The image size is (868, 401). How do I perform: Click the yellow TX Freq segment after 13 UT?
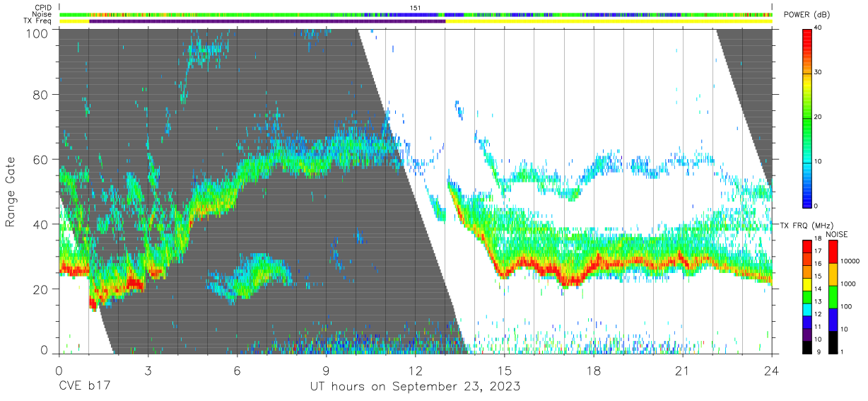click(609, 21)
